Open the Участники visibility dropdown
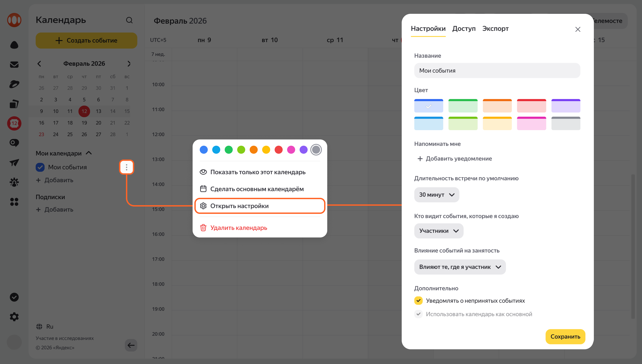This screenshot has height=364, width=642. [x=438, y=231]
